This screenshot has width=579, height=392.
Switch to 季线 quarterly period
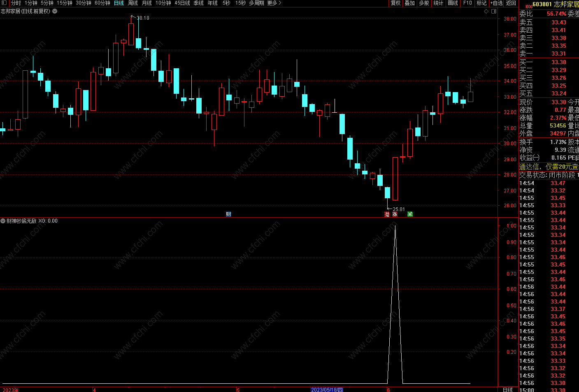199,3
